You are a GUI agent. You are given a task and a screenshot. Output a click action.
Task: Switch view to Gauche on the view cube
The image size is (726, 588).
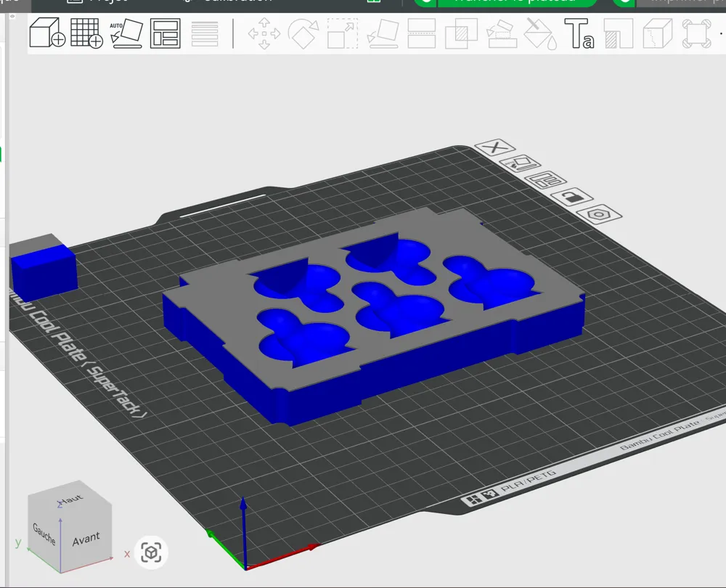pos(44,534)
